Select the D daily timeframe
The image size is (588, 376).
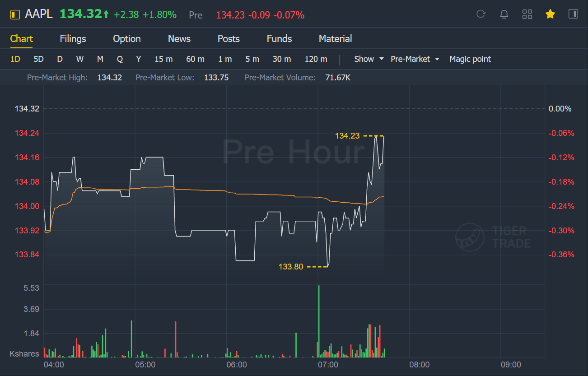point(60,59)
